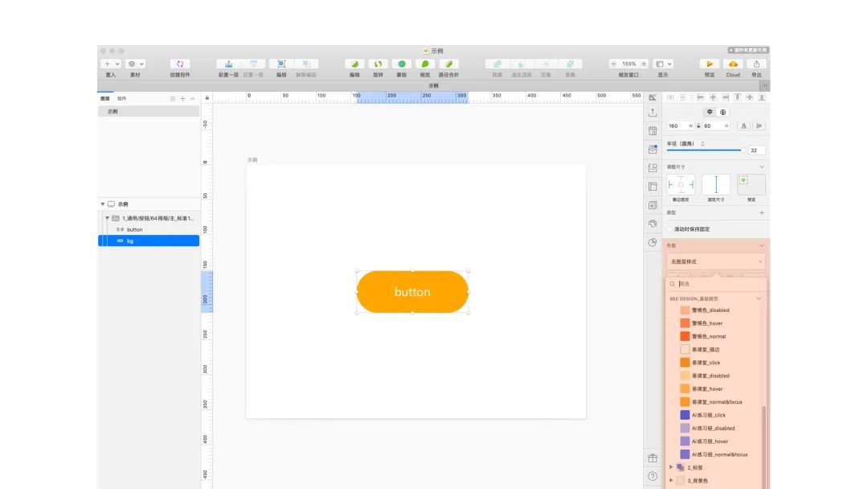Expand the 2_标签 style group
The image size is (868, 489).
pyautogui.click(x=671, y=467)
